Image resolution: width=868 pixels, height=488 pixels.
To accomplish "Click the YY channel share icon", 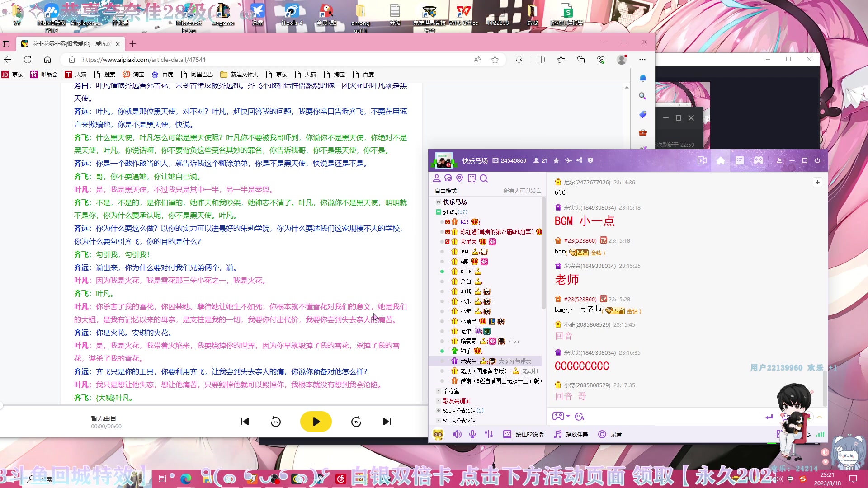I will click(x=579, y=160).
